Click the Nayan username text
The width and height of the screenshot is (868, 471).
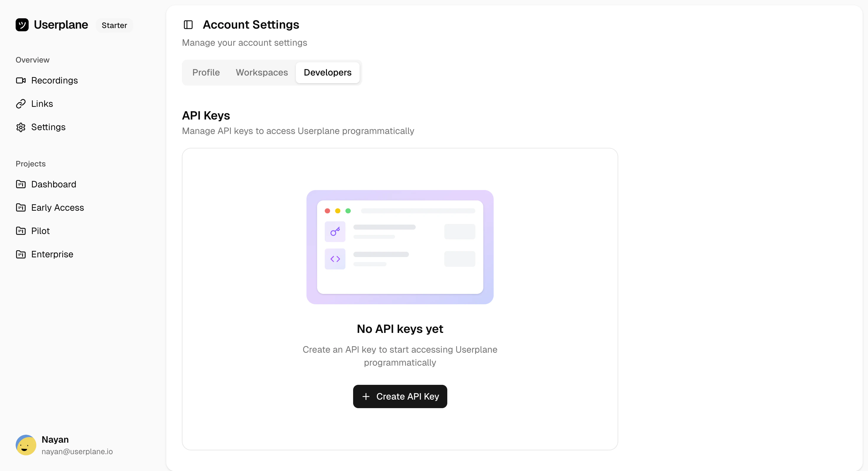point(55,439)
